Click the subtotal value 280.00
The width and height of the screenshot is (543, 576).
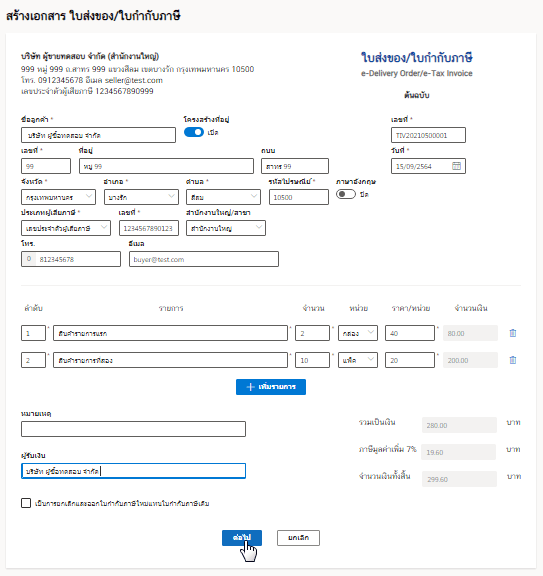459,425
